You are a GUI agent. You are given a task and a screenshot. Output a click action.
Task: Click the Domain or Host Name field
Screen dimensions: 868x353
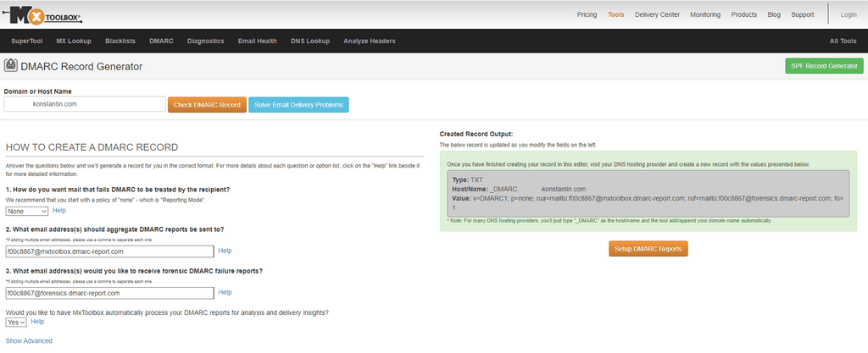click(x=85, y=104)
